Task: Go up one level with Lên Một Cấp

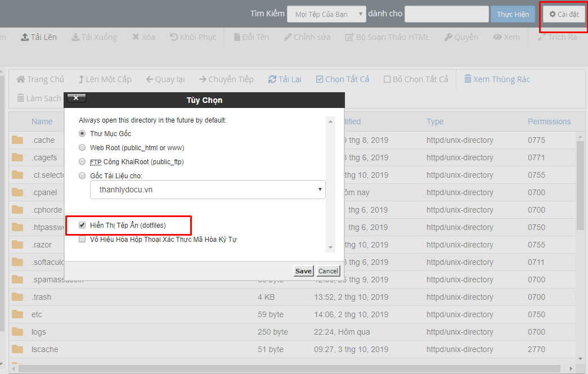Action: pos(105,79)
